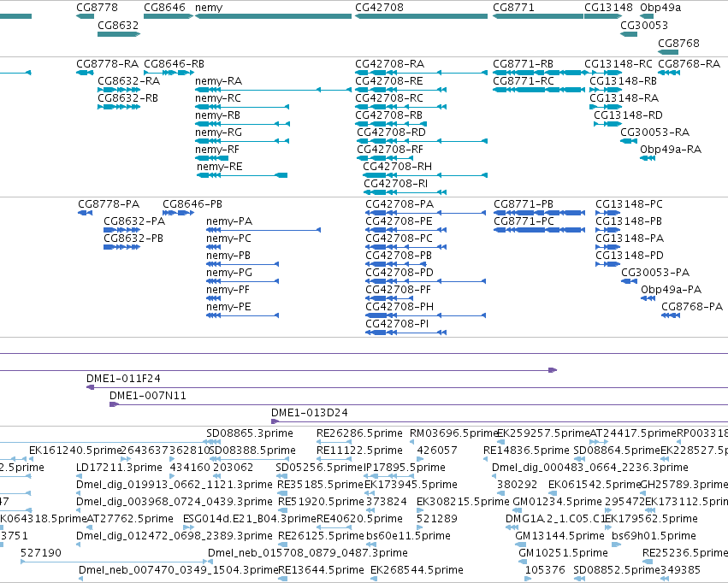Select the Obp49a gene label
The width and height of the screenshot is (728, 583).
point(660,8)
